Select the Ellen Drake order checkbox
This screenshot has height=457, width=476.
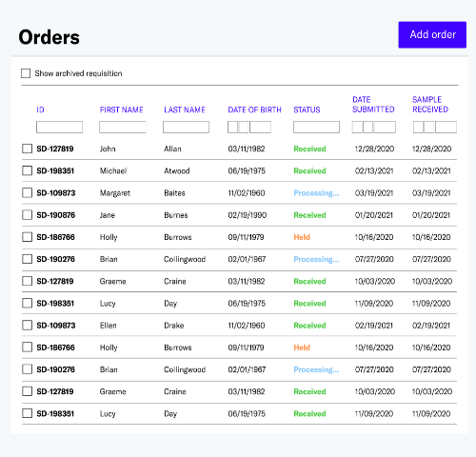pyautogui.click(x=27, y=325)
